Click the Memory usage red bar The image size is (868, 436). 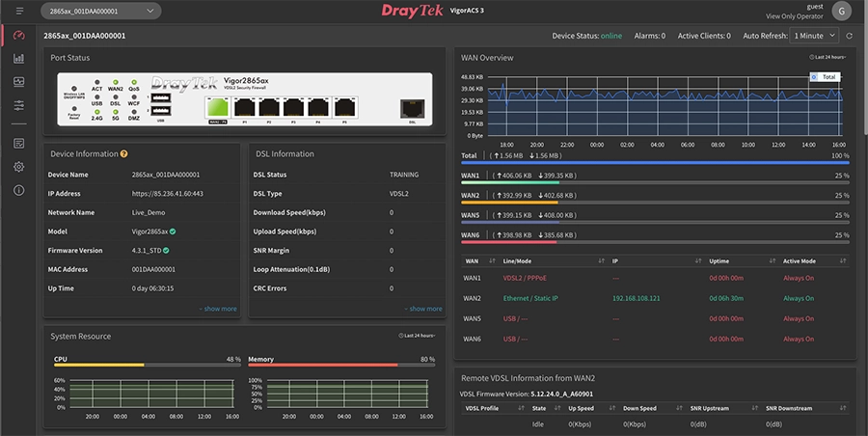(323, 365)
